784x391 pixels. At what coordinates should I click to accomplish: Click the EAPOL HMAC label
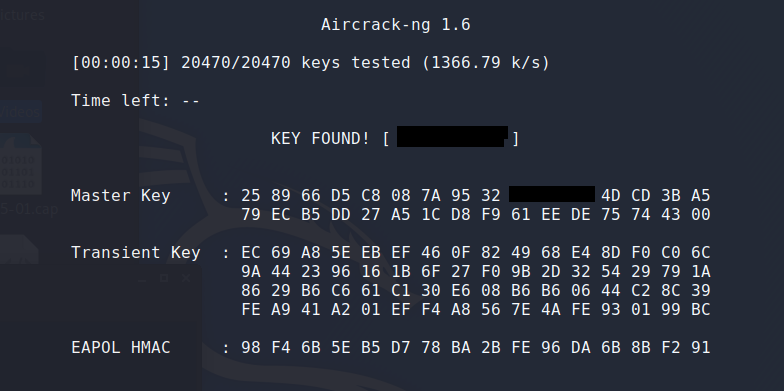pos(120,348)
